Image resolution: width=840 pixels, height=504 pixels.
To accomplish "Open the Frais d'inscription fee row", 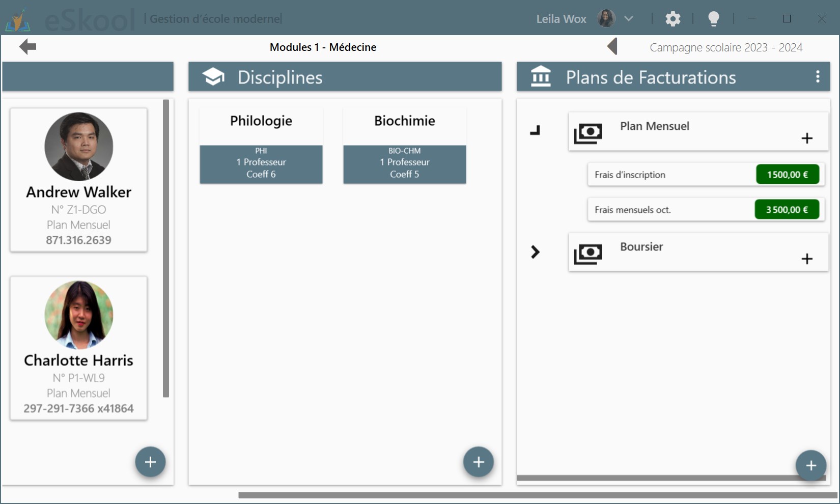I will [x=706, y=175].
